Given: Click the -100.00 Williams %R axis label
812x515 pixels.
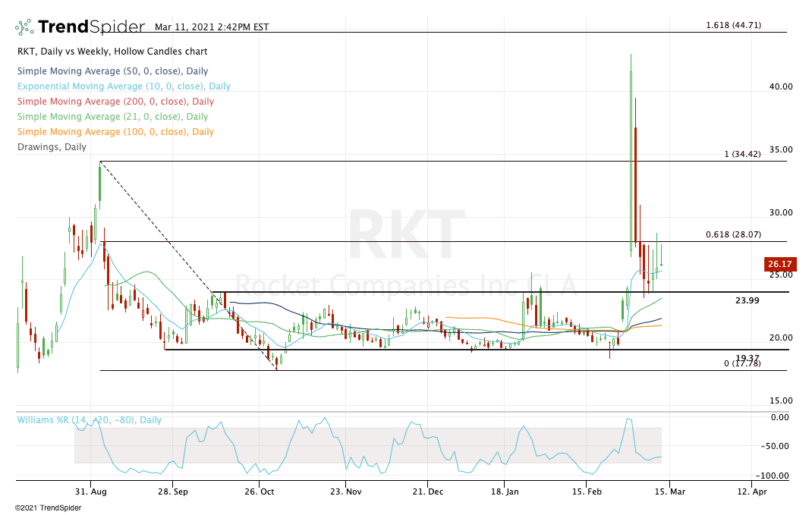Looking at the screenshot, I should 772,476.
